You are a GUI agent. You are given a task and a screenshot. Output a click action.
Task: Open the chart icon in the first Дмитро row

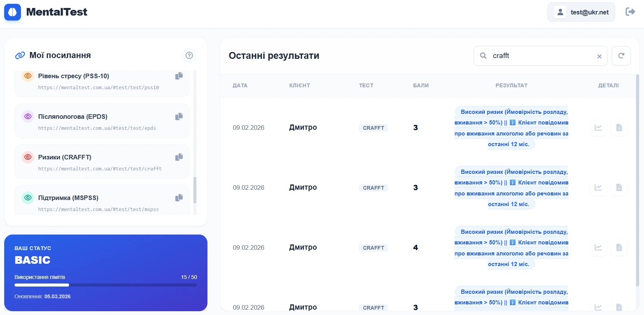coord(598,128)
